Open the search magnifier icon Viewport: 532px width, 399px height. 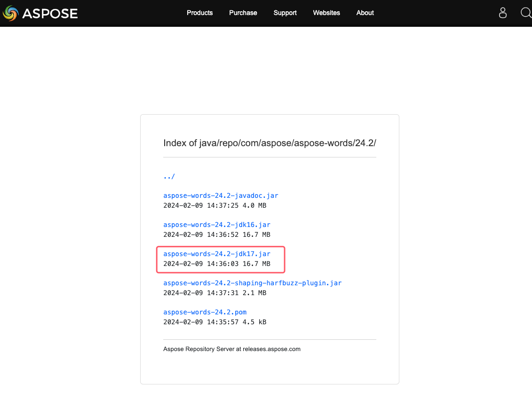coord(526,13)
